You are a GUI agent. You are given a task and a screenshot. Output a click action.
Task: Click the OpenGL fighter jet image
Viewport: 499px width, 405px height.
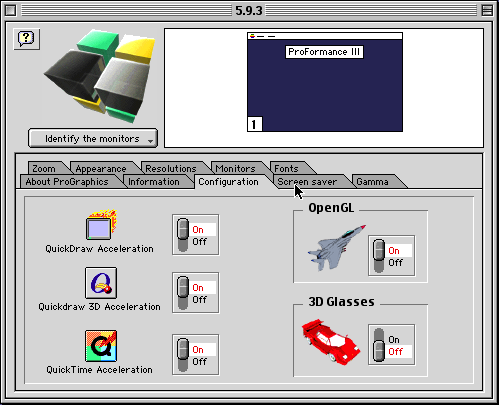point(337,248)
